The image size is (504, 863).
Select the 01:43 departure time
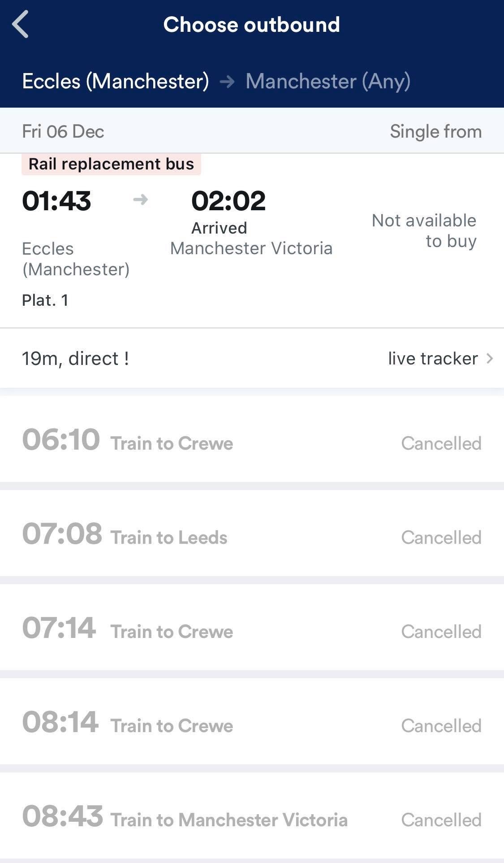56,201
